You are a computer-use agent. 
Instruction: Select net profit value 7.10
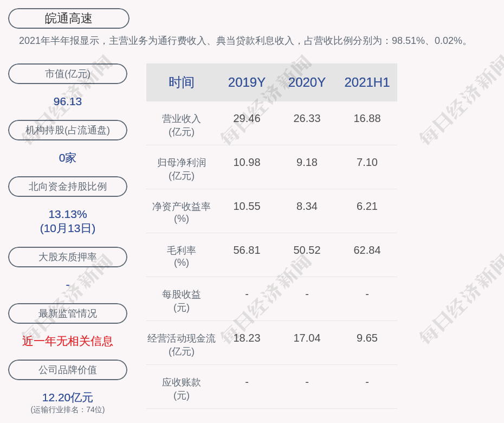click(x=367, y=162)
